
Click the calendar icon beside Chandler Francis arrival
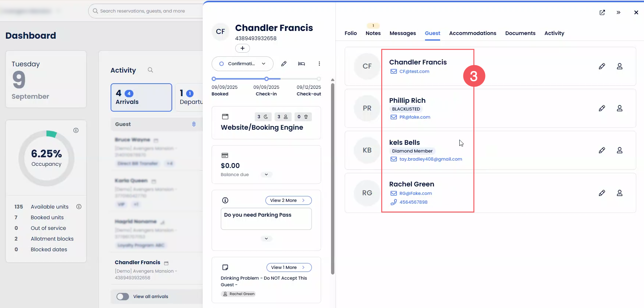tap(166, 263)
